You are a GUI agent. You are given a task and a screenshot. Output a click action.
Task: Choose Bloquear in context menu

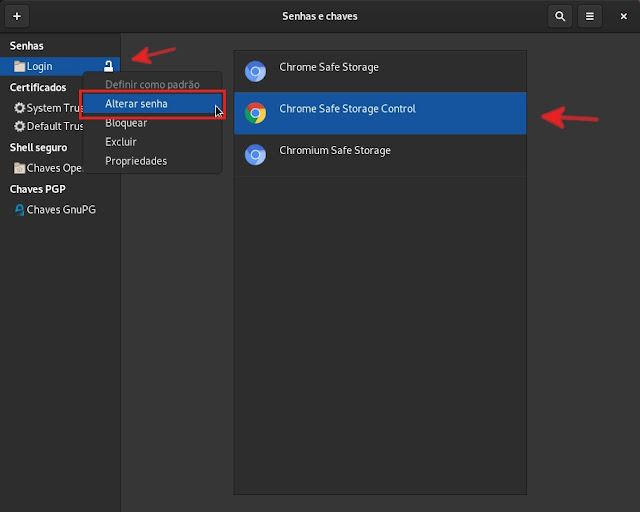(153, 123)
